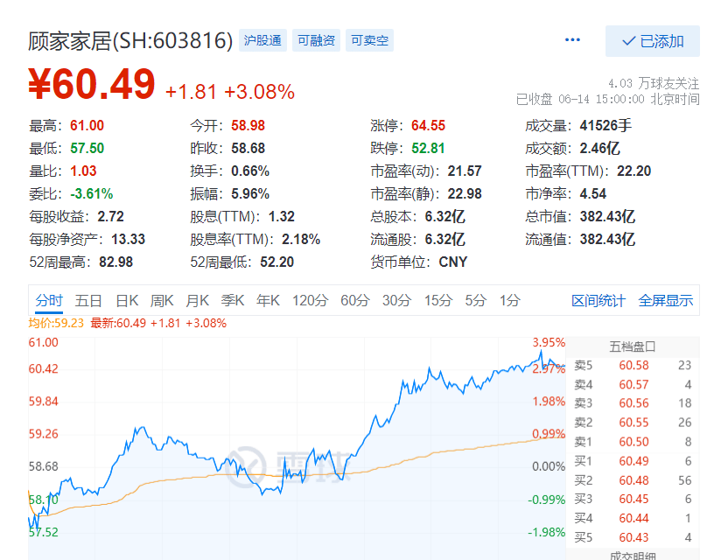Image resolution: width=728 pixels, height=560 pixels.
Task: Click the 市盈率(TTM) value 22.20
Action: (x=633, y=171)
